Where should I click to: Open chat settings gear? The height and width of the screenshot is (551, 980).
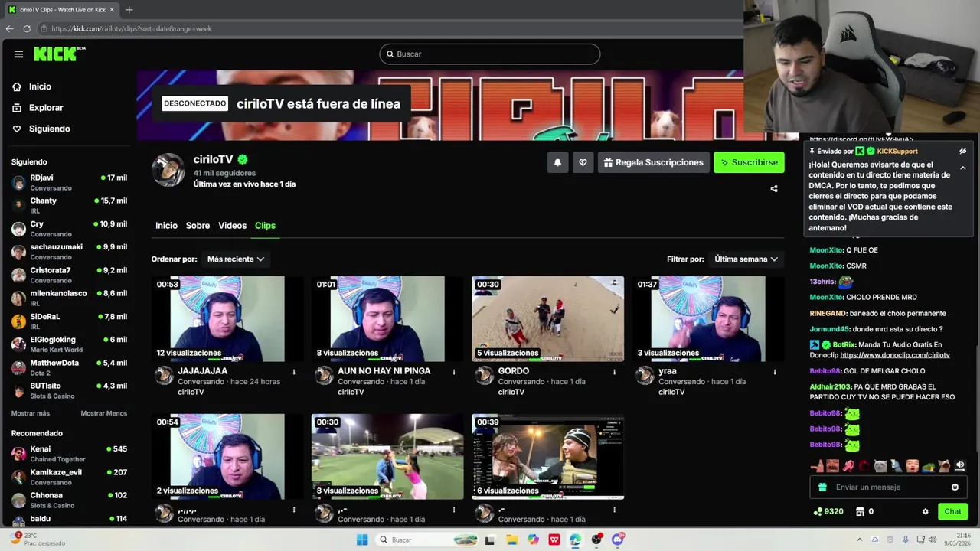(925, 511)
